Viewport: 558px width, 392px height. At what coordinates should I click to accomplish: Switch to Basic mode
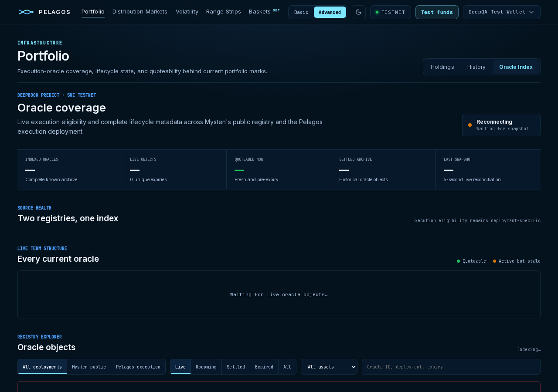pyautogui.click(x=301, y=12)
